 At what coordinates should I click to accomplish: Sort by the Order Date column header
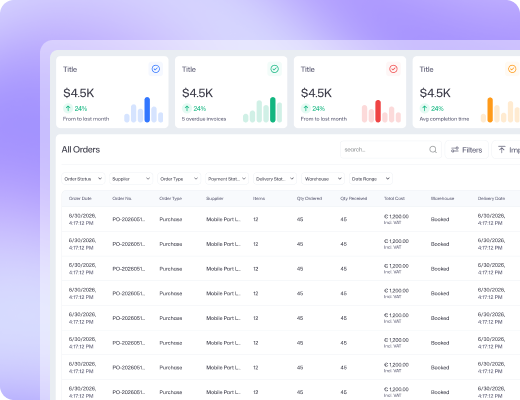tap(80, 198)
